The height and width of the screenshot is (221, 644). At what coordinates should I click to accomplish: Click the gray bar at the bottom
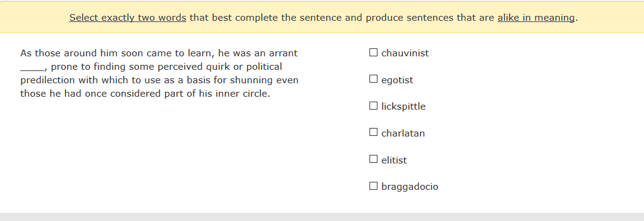point(322,217)
